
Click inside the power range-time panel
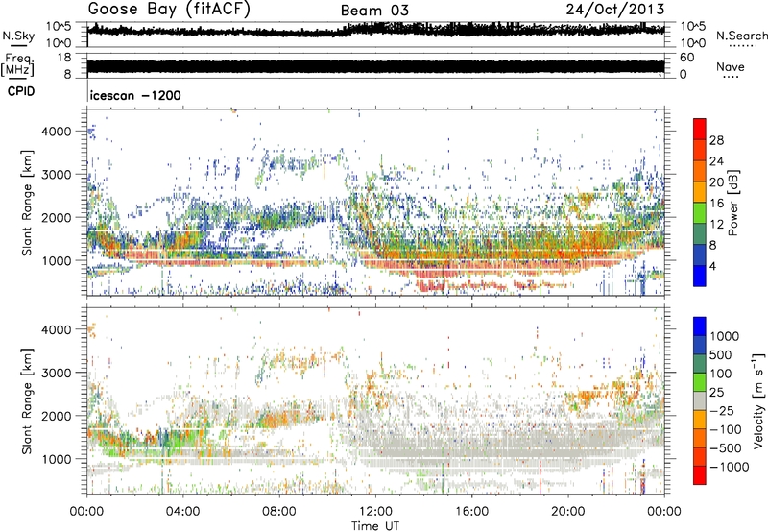pos(375,203)
